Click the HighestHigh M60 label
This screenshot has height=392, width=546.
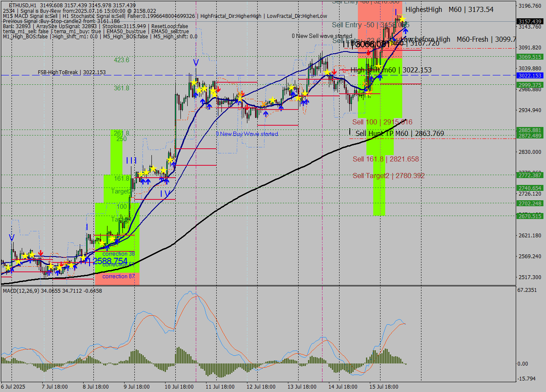pos(449,9)
